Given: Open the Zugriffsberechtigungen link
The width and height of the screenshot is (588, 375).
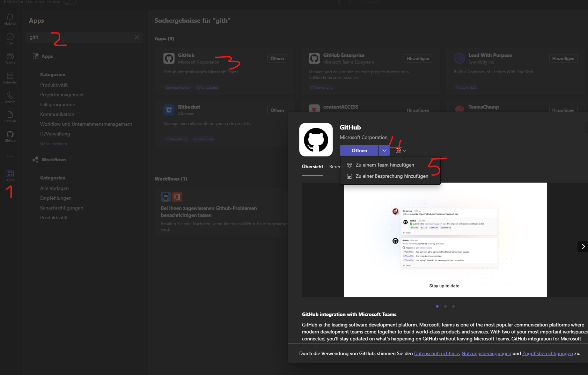Looking at the screenshot, I should click(x=547, y=353).
